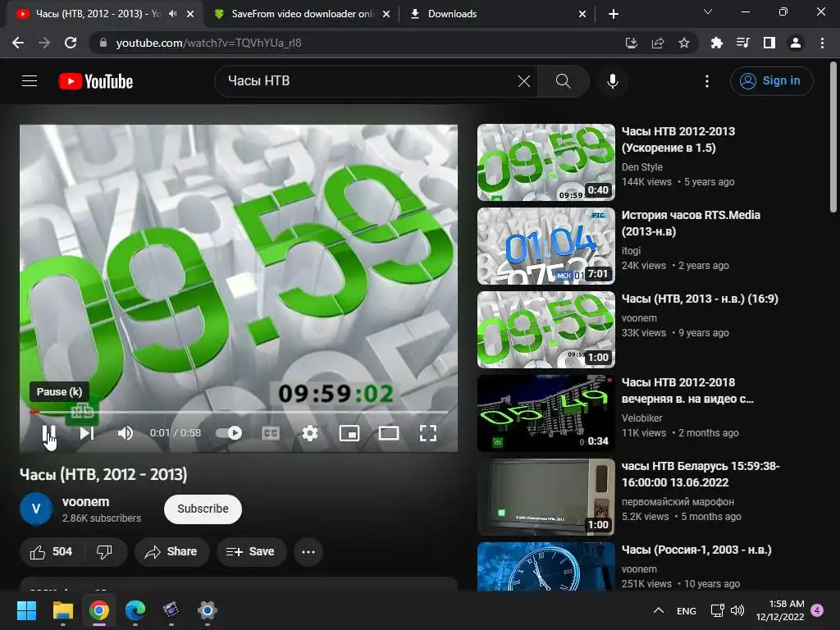Switch the video to miniplayer mode
The image size is (840, 630).
tap(349, 433)
